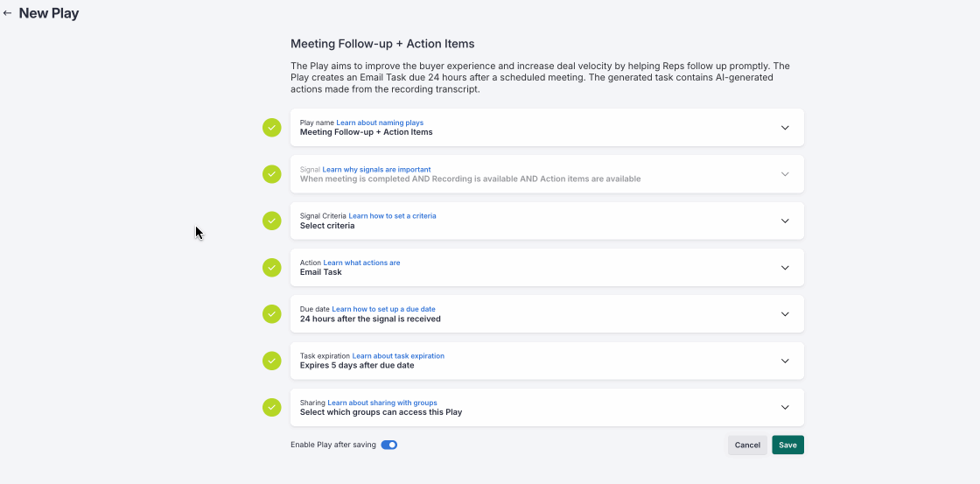Click the 'New Play' page title

click(x=49, y=13)
